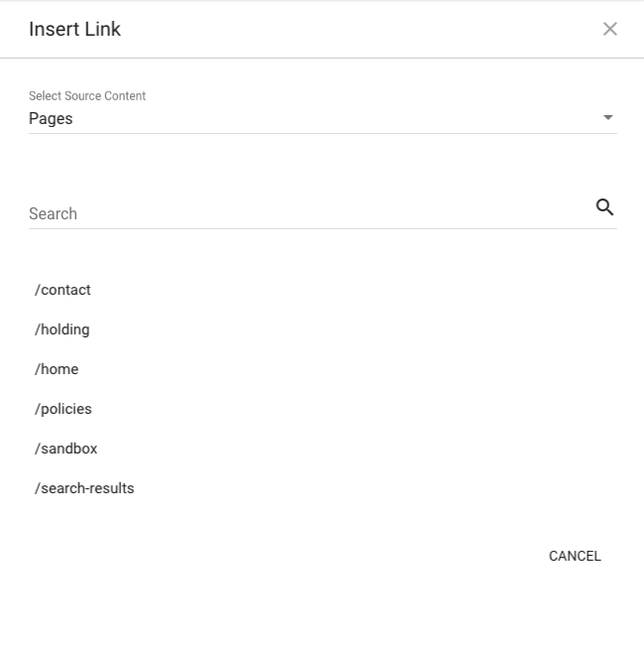644x652 pixels.
Task: Expand the dropdown arrow beside Pages
Action: point(608,118)
